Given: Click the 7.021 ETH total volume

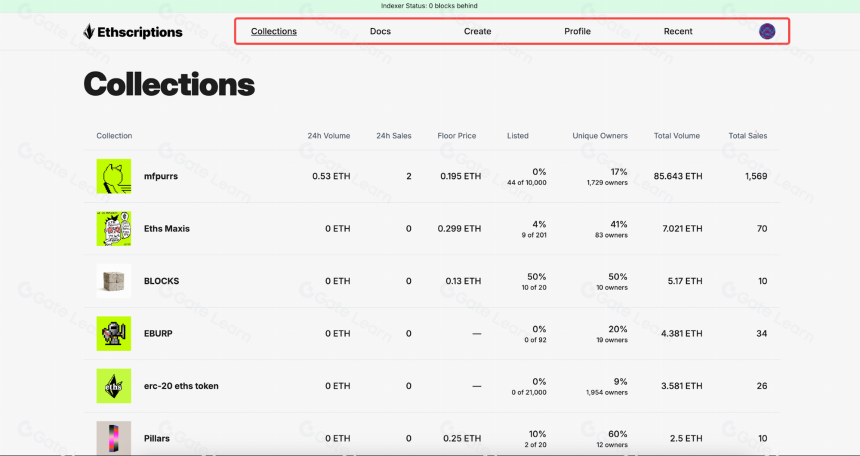Looking at the screenshot, I should tap(682, 229).
